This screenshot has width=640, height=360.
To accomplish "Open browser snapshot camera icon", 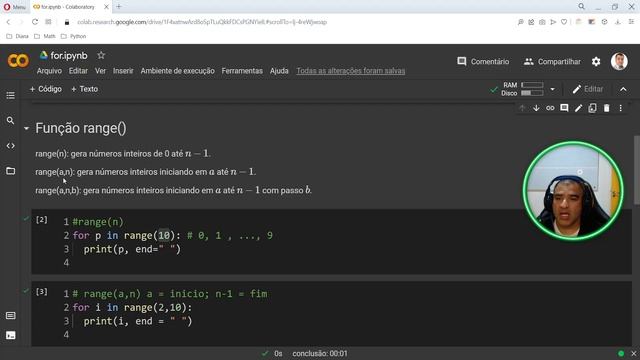I will (542, 22).
